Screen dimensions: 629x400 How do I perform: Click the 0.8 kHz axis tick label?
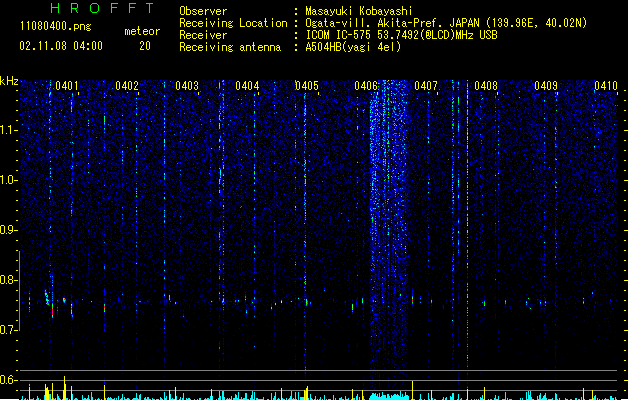pos(9,280)
